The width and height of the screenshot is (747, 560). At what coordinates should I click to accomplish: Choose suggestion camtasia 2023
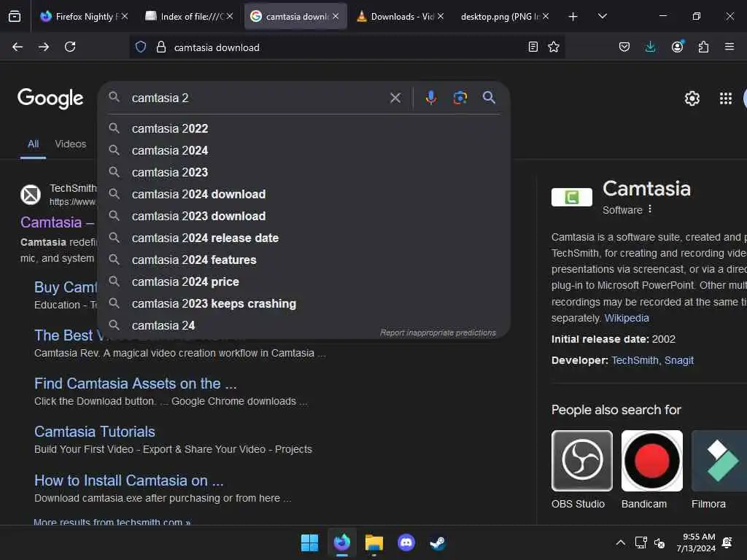tap(304, 172)
